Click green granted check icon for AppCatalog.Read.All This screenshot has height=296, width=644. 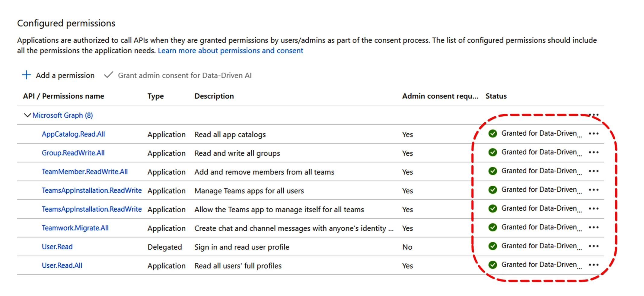pos(493,134)
